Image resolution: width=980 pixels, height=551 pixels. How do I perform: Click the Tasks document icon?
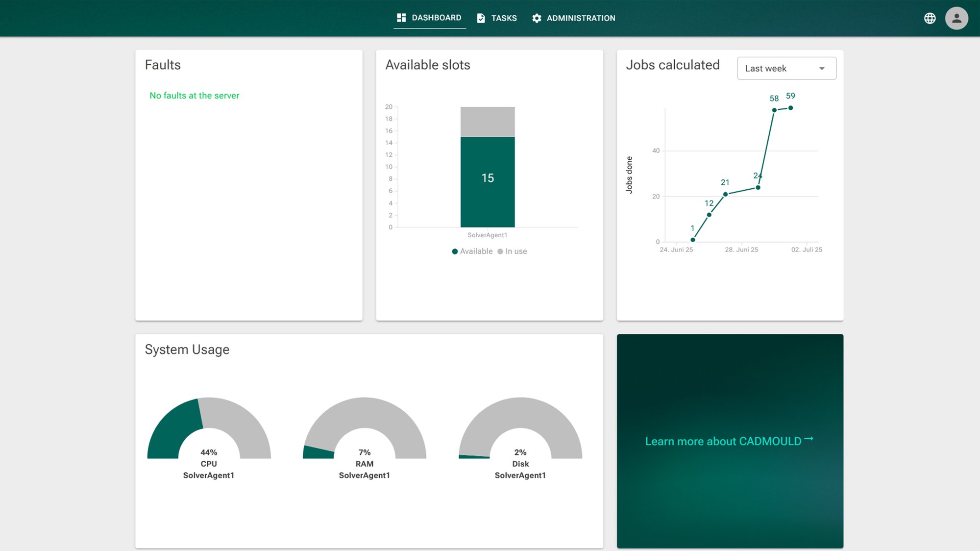(x=481, y=18)
